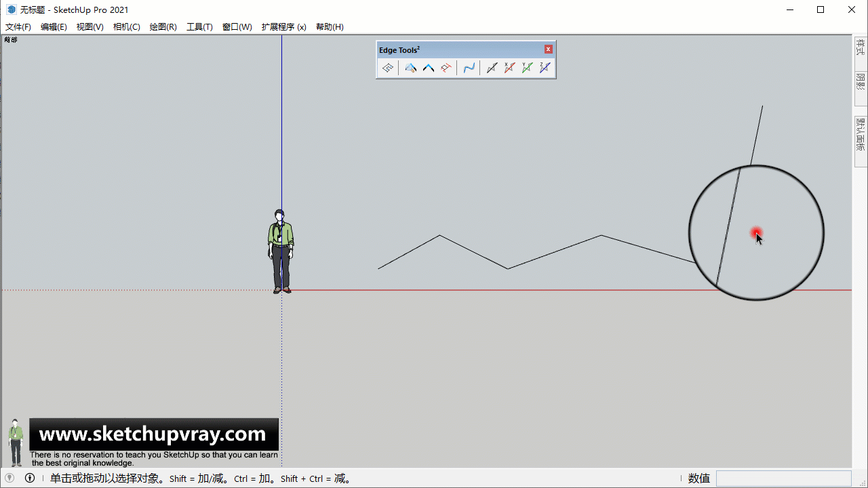Close the Edge Tools² toolbar

pyautogui.click(x=549, y=49)
